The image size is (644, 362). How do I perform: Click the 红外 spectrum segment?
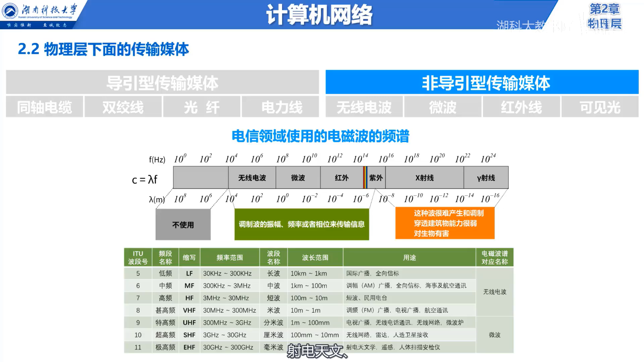(342, 178)
